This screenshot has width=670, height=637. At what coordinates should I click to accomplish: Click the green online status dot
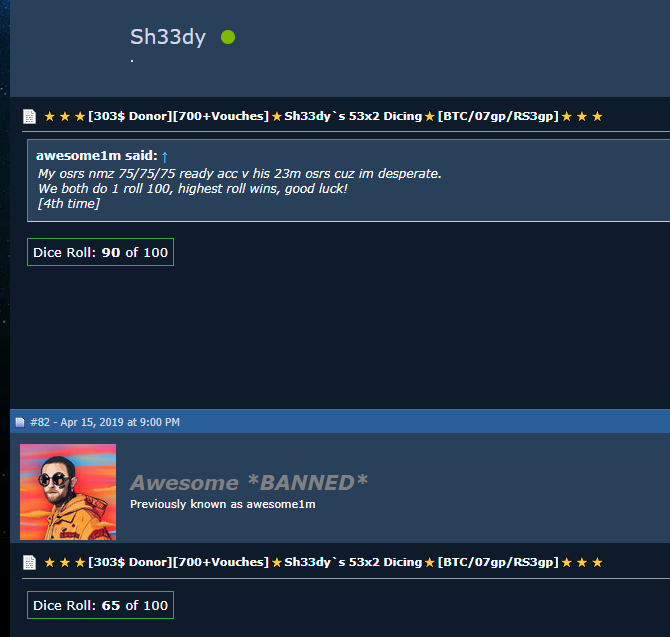pyautogui.click(x=228, y=37)
